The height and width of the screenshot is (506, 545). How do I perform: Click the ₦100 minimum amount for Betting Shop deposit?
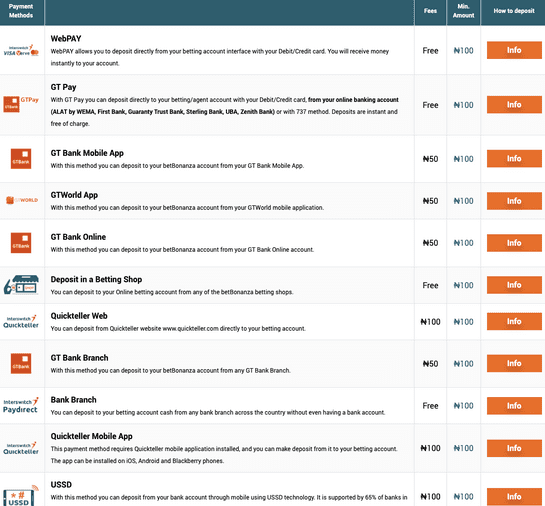[x=463, y=285]
